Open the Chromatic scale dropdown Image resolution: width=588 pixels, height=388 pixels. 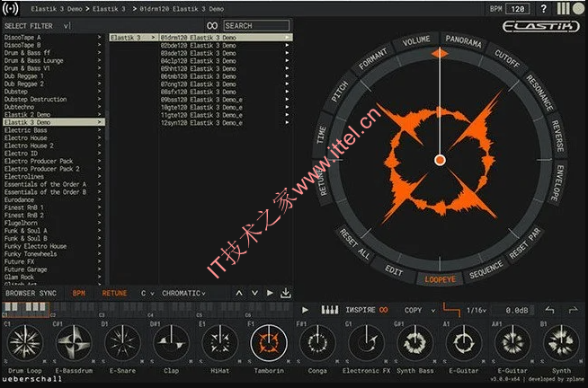click(183, 294)
